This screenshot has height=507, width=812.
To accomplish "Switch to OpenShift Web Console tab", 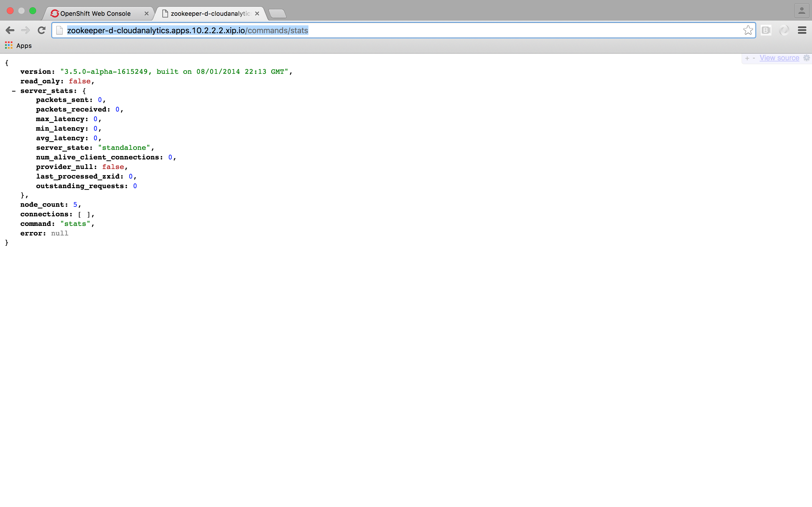I will point(96,14).
